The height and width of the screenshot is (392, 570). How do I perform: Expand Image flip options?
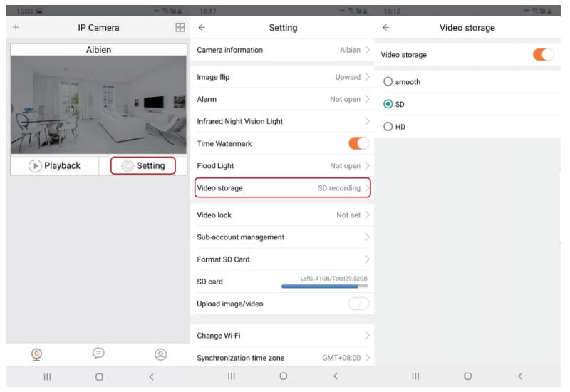(x=283, y=77)
